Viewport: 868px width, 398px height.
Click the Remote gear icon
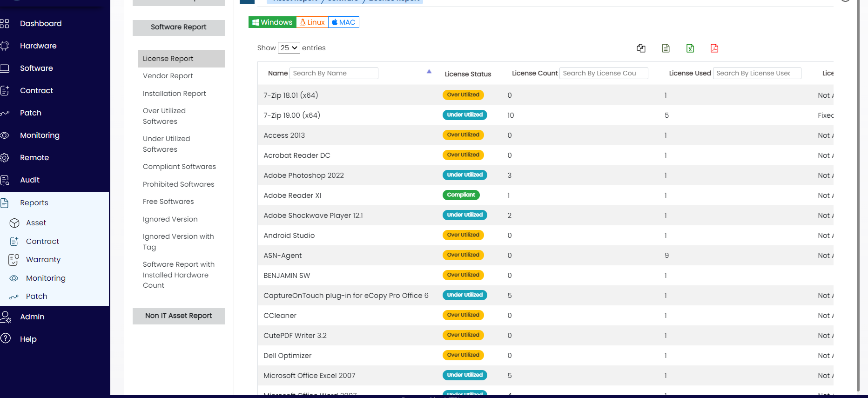(5, 157)
